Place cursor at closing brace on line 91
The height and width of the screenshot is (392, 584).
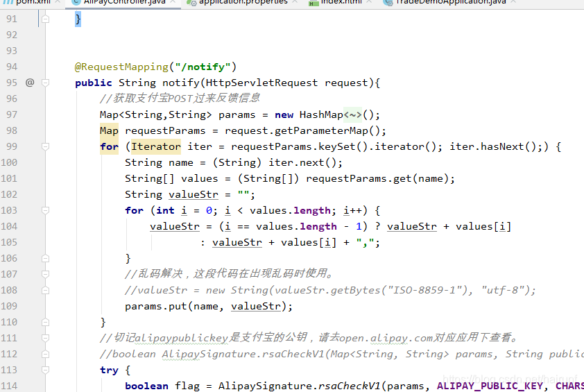[x=78, y=19]
